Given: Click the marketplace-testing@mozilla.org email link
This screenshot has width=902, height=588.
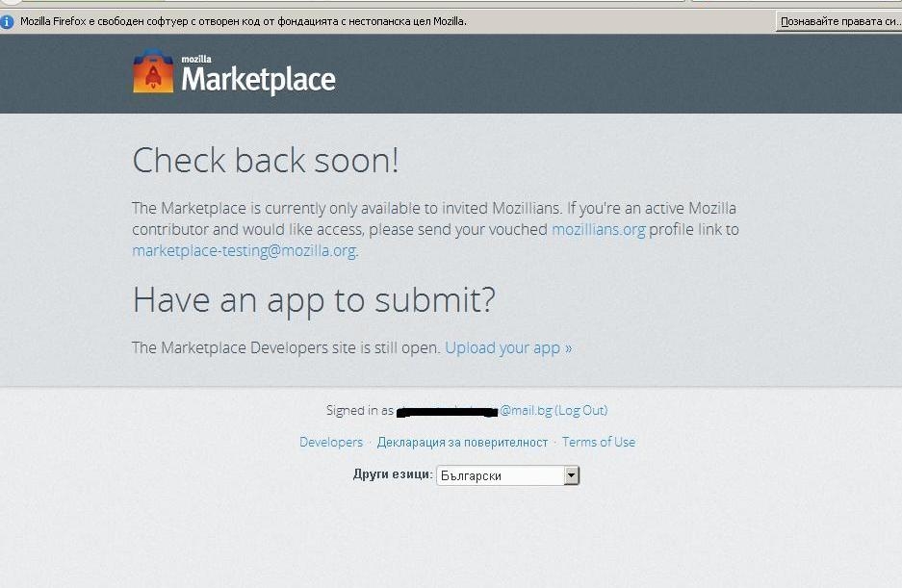Looking at the screenshot, I should pos(244,251).
